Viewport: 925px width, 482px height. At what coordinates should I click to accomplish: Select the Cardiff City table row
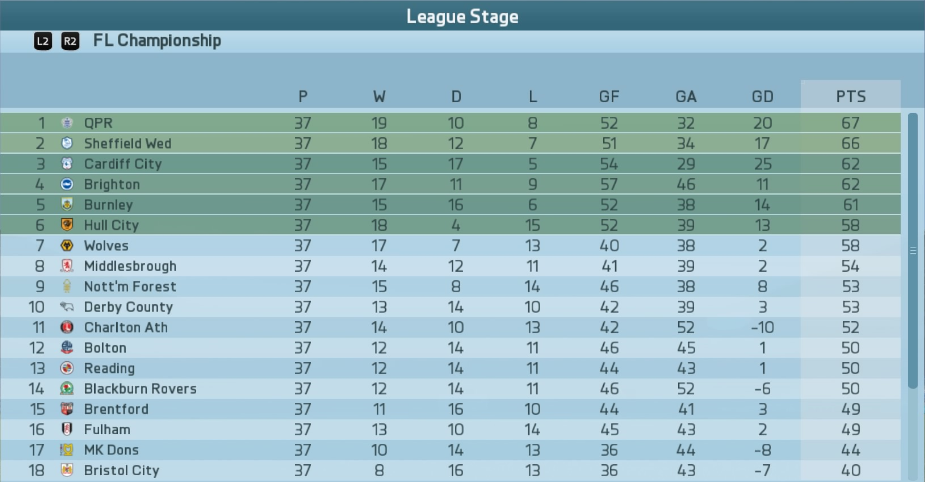click(450, 163)
